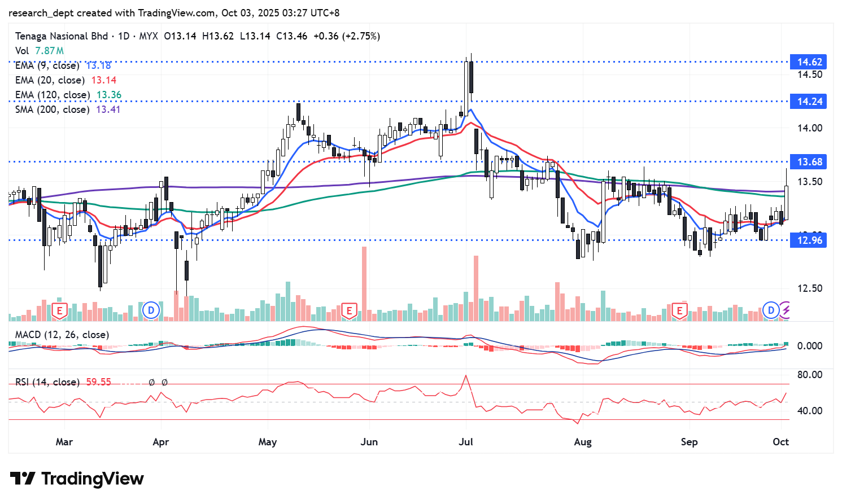Viewport: 842px width, 504px height.
Task: Click the Jul label on time axis
Action: 466,441
